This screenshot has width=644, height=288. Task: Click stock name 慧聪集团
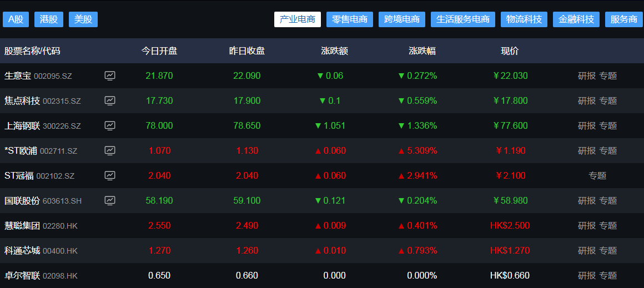pyautogui.click(x=22, y=226)
